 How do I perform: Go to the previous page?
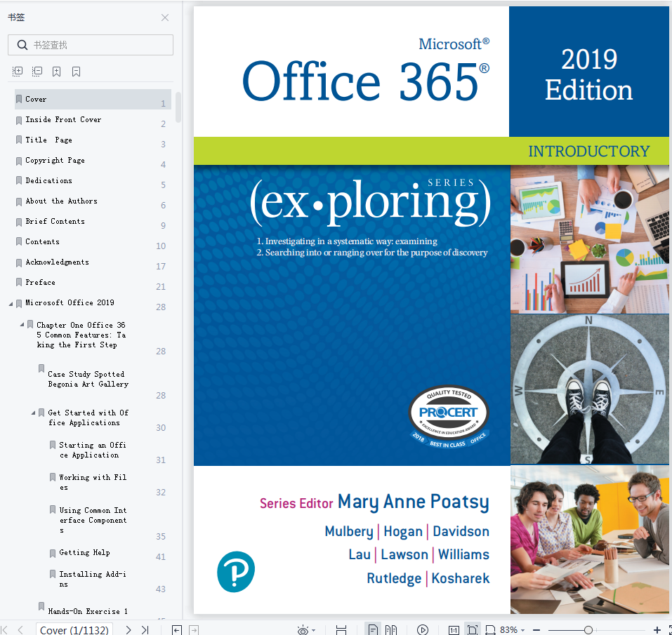(20, 629)
